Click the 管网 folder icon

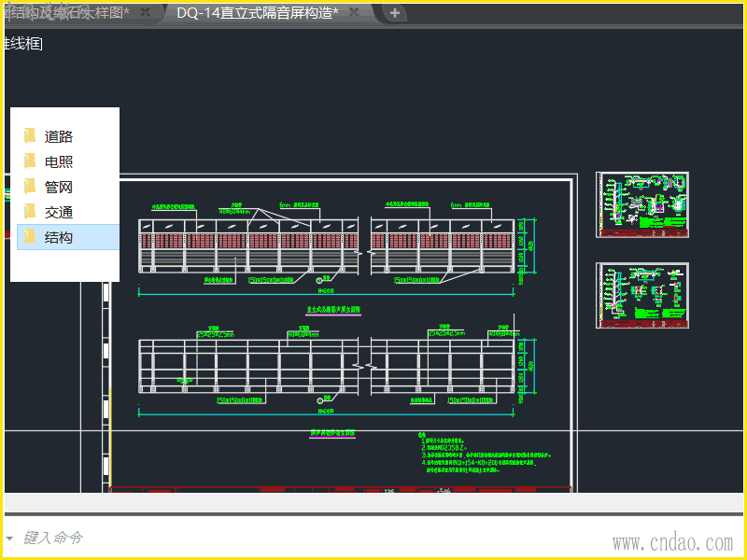pyautogui.click(x=30, y=187)
